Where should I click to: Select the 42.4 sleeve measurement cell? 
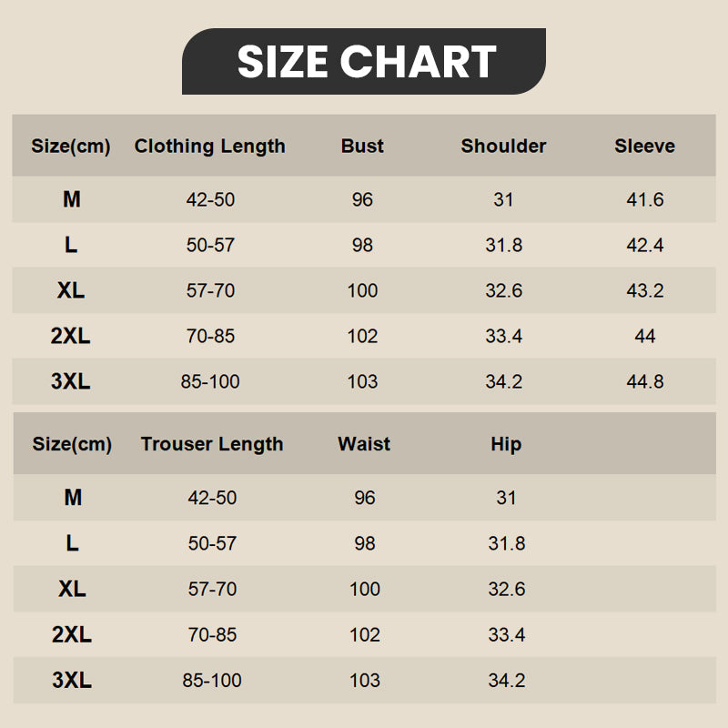click(644, 245)
